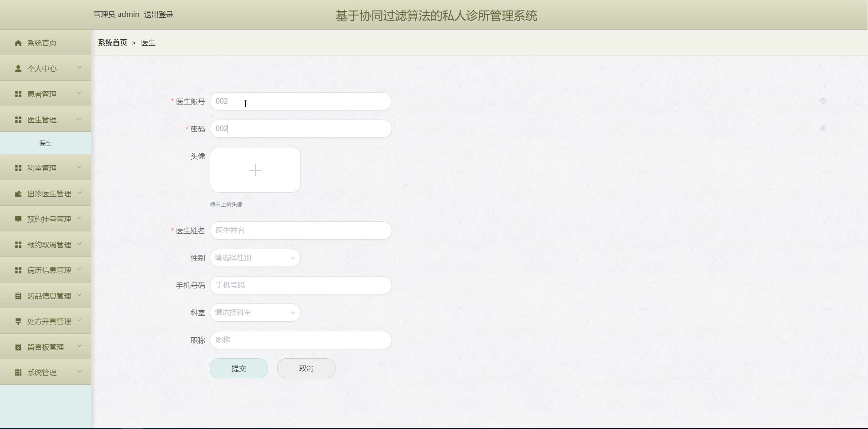Open the 系统首页 menu item
The width and height of the screenshot is (868, 429).
tap(46, 43)
